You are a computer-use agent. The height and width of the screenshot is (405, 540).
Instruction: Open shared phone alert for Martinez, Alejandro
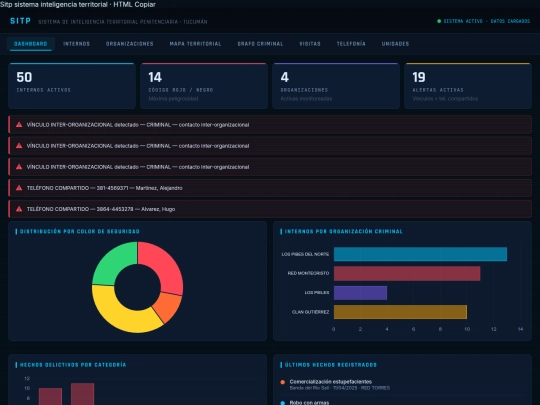pos(270,188)
